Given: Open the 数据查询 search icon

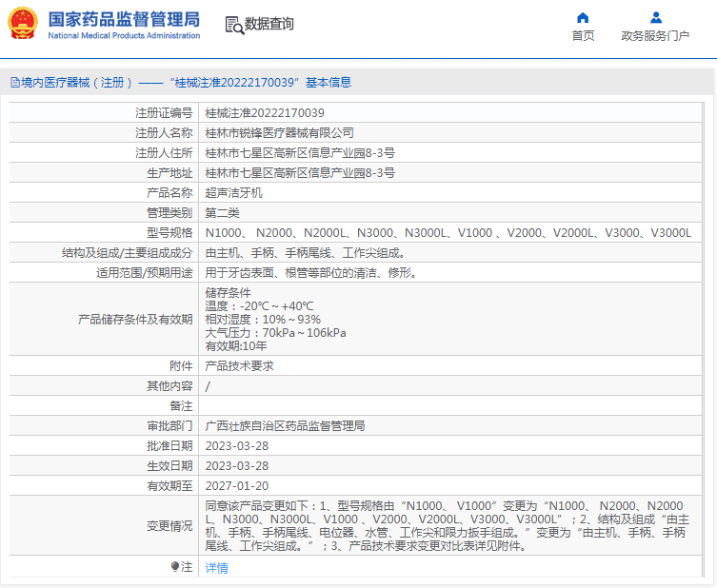Looking at the screenshot, I should 234,25.
